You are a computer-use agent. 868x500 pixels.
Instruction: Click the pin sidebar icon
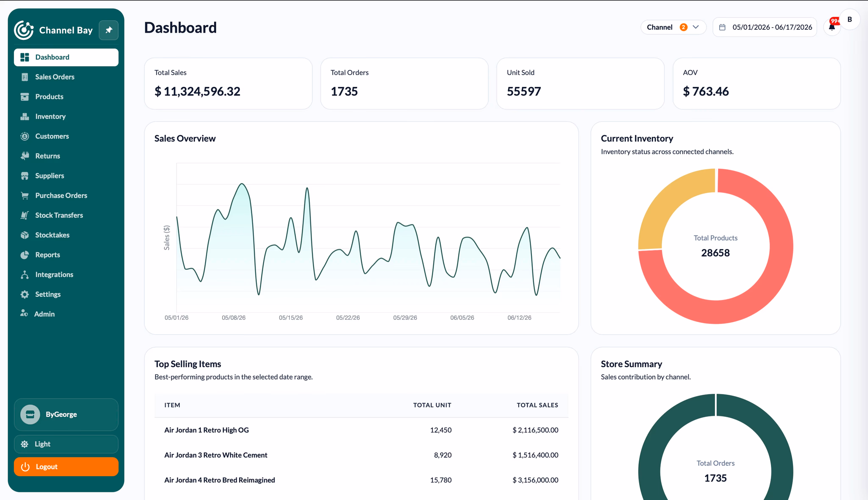pyautogui.click(x=108, y=30)
